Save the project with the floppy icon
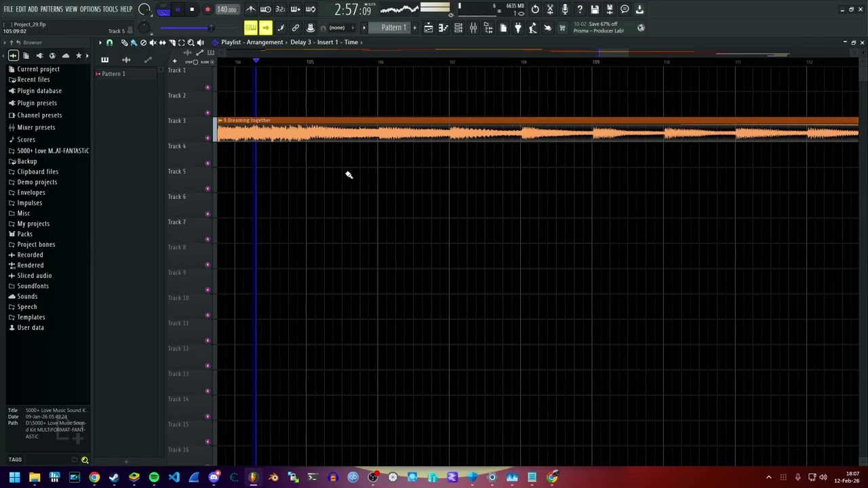 (x=595, y=9)
